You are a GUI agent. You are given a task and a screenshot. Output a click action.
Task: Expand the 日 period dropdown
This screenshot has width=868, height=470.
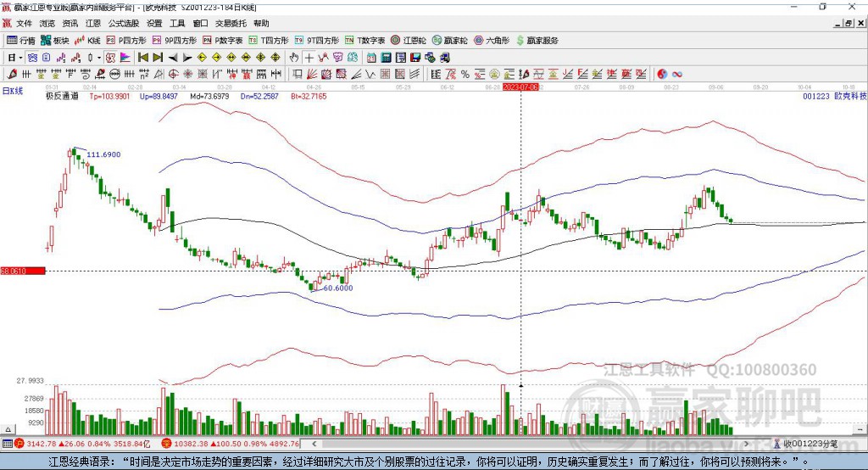20,58
